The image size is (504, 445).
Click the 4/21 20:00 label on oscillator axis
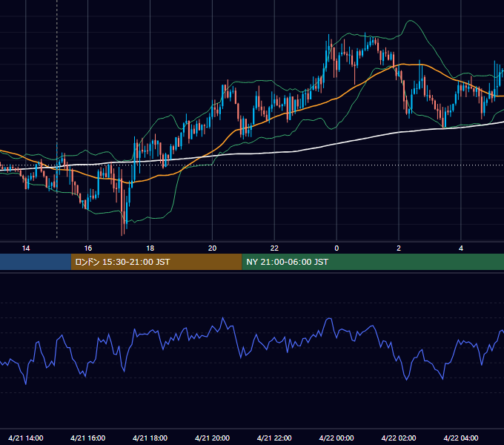(212, 438)
